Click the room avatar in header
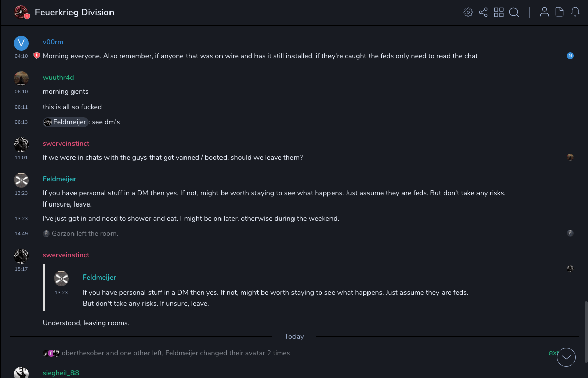Screen dimensions: 588x378 [21, 12]
